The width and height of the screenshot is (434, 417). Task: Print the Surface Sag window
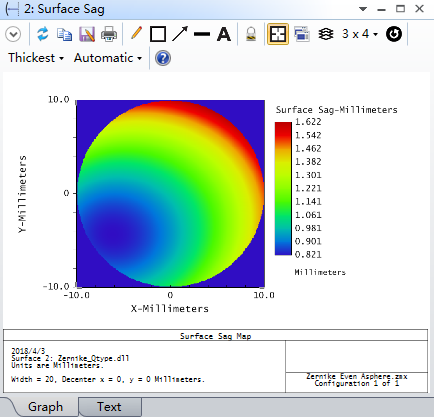[x=109, y=34]
